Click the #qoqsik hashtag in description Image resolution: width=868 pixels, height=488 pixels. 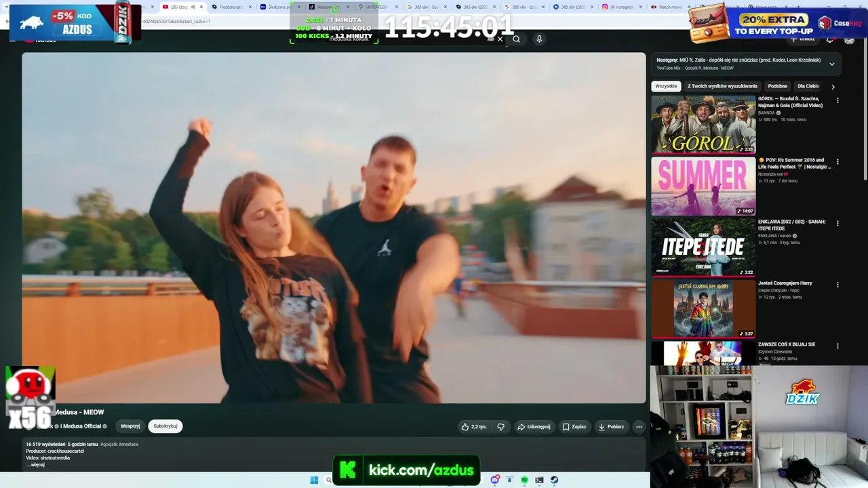click(x=108, y=444)
